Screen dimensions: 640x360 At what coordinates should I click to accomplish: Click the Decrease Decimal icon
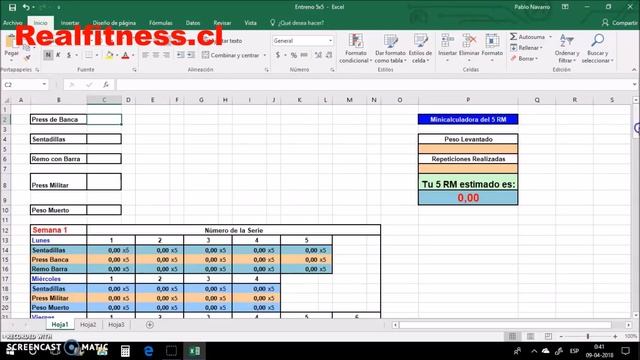(x=329, y=55)
